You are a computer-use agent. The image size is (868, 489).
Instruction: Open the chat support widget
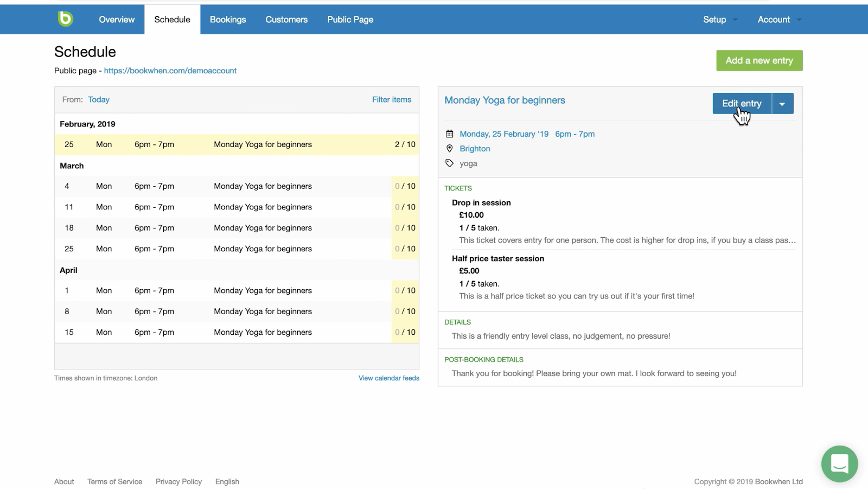coord(839,464)
